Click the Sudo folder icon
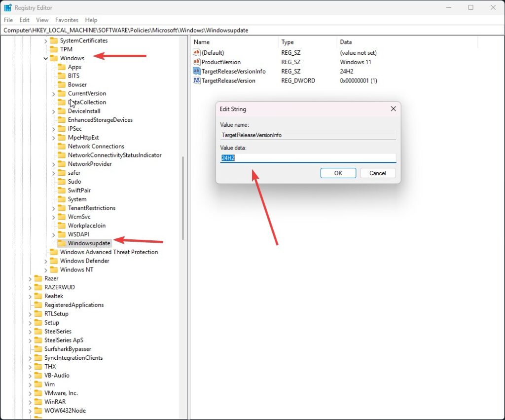Screen dimensions: 505x420 click(x=62, y=181)
